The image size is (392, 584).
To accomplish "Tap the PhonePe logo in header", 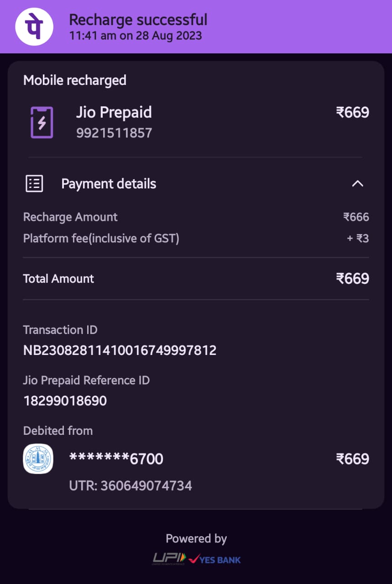I will pos(34,26).
